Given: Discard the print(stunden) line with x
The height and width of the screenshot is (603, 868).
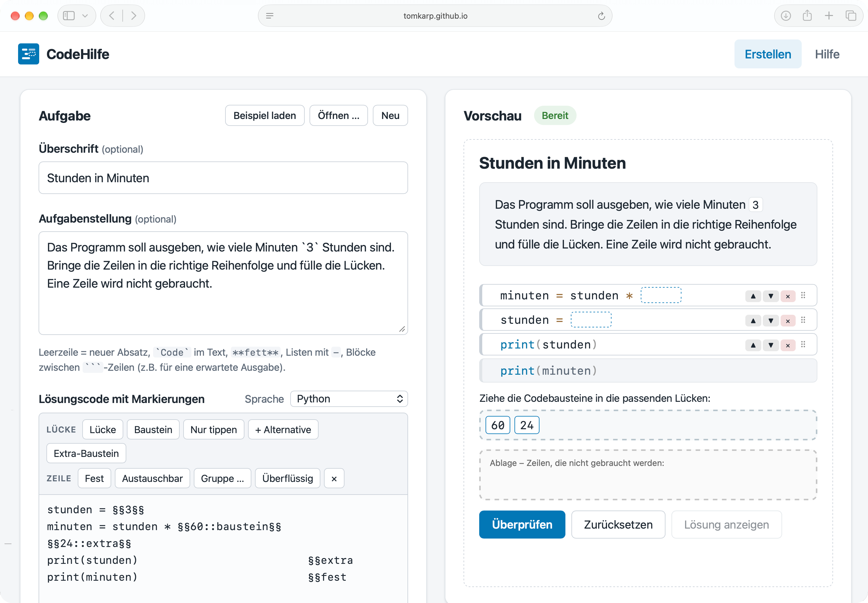Looking at the screenshot, I should pos(788,345).
